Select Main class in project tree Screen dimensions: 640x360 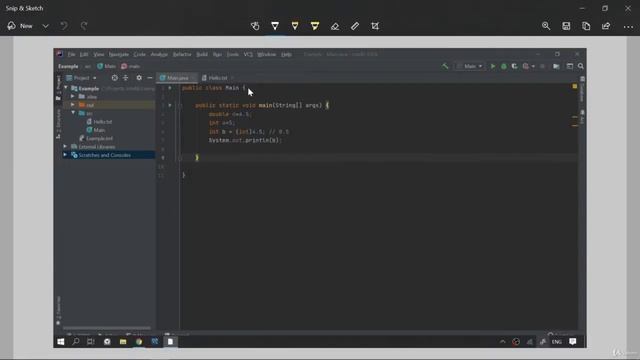[x=96, y=130]
